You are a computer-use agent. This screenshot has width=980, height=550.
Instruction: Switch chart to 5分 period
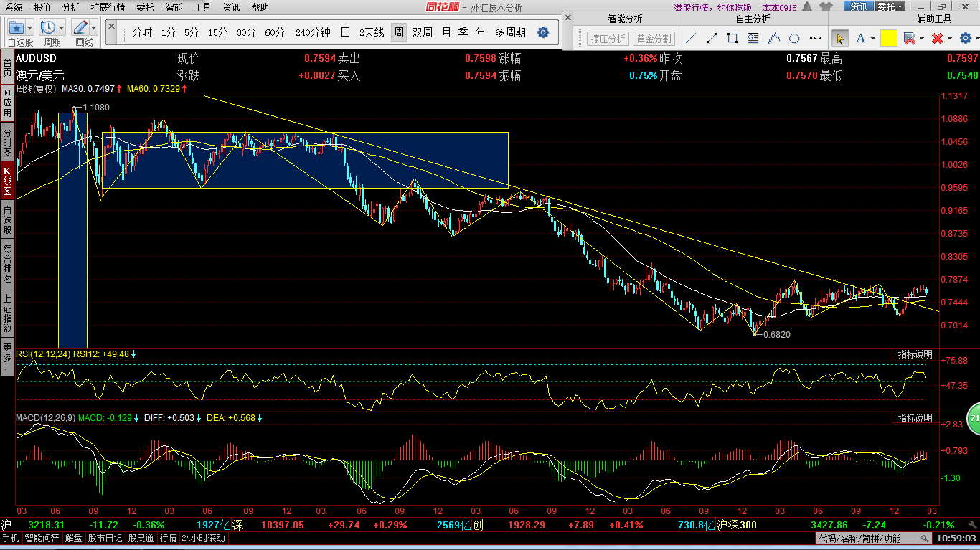coord(191,32)
